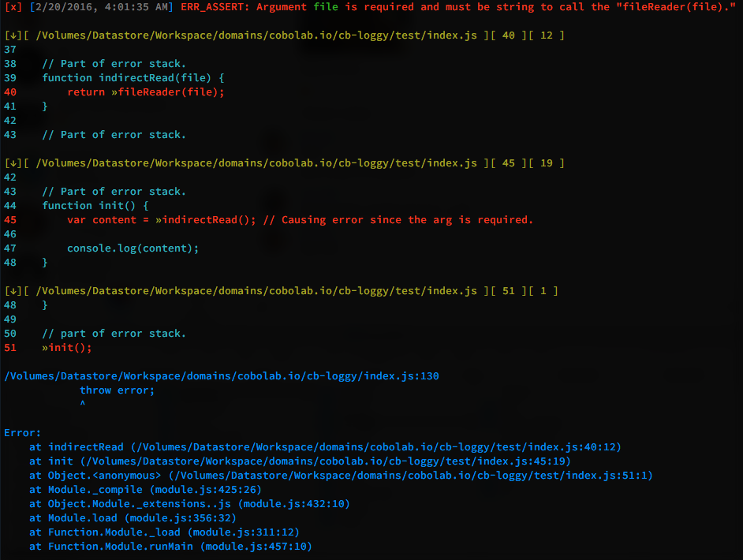
Task: Click stack line "at indirectRead" ending "index.js:40:12)"
Action: click(325, 448)
